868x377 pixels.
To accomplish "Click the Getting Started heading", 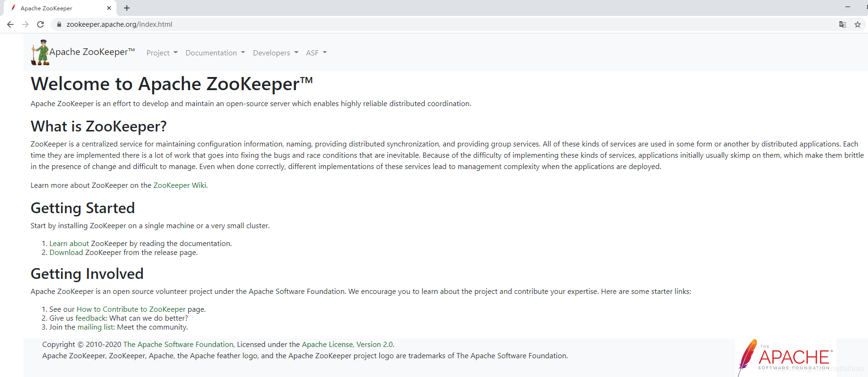I will click(83, 208).
